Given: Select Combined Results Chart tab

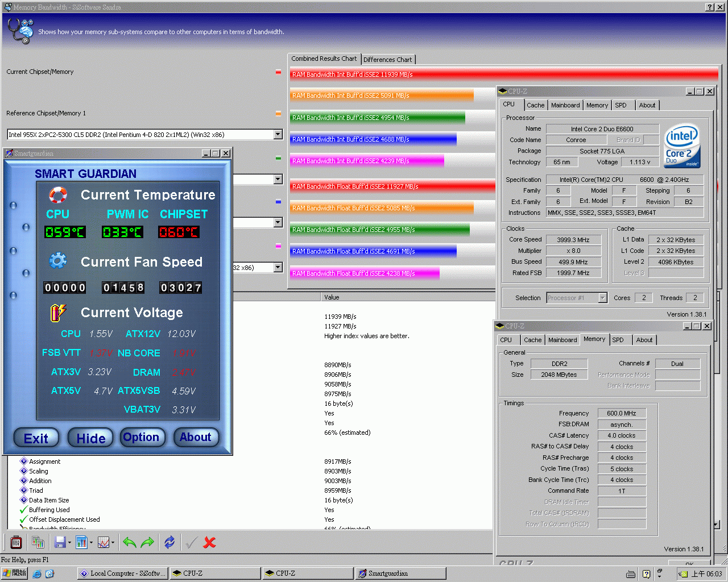Looking at the screenshot, I should coord(324,59).
